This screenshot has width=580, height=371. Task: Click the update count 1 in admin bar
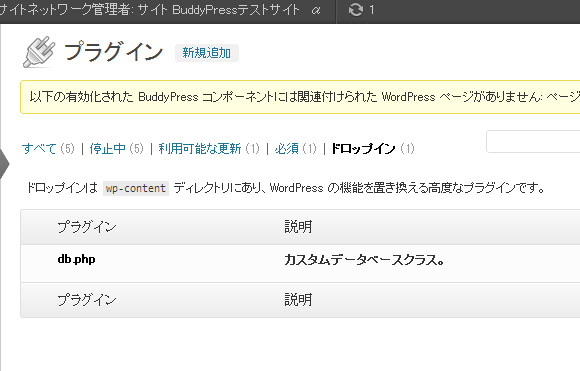(372, 10)
